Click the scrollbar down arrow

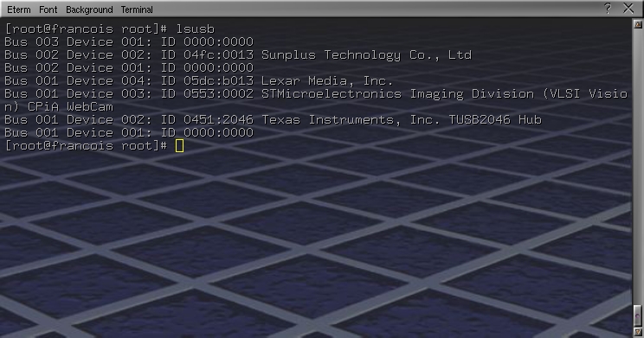(638, 331)
